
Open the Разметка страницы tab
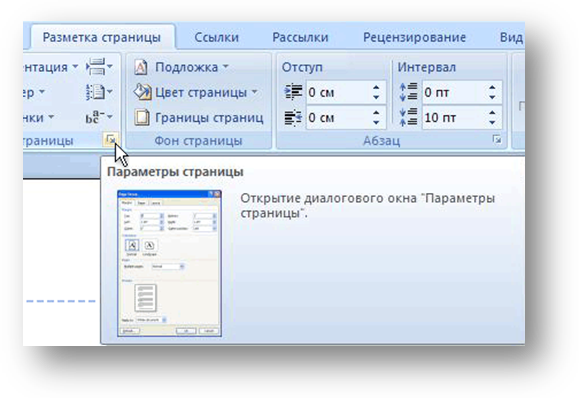102,37
